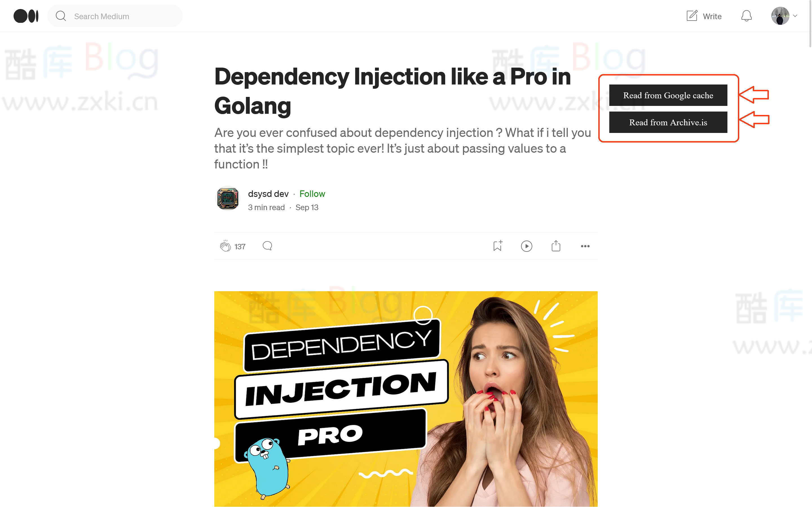Open dsysd dev author name link
Screen dimensions: 812x507
[268, 194]
